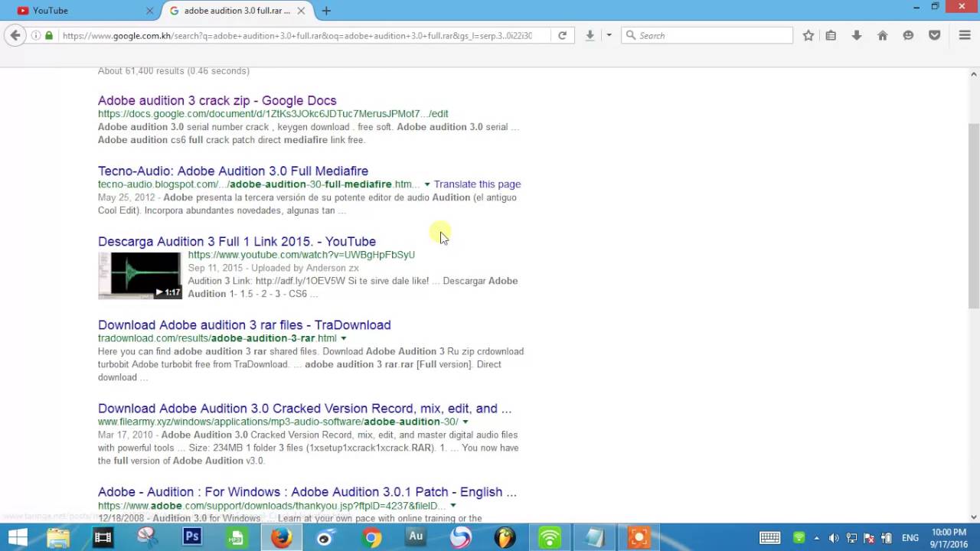Click the youtube.com/watch green URL text
This screenshot has width=980, height=551.
click(302, 255)
